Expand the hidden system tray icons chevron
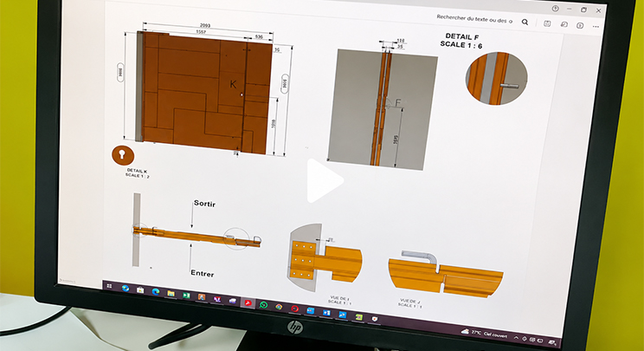Screen dimensions: 644x351 coord(516,337)
